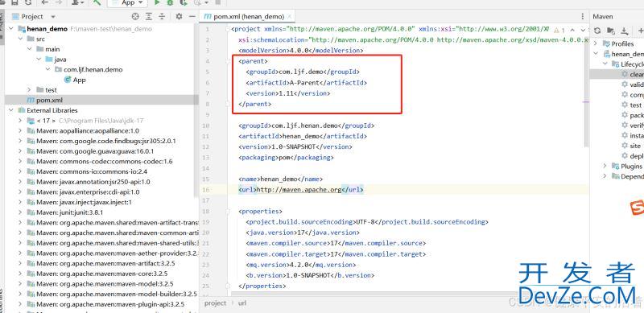This screenshot has height=313, width=644.
Task: Click the 1.0-SNAPSHOT version text on line 12
Action: [x=295, y=146]
